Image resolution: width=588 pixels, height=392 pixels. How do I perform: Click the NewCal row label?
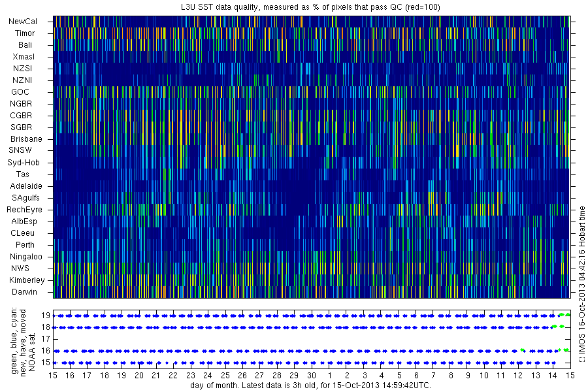click(x=23, y=22)
